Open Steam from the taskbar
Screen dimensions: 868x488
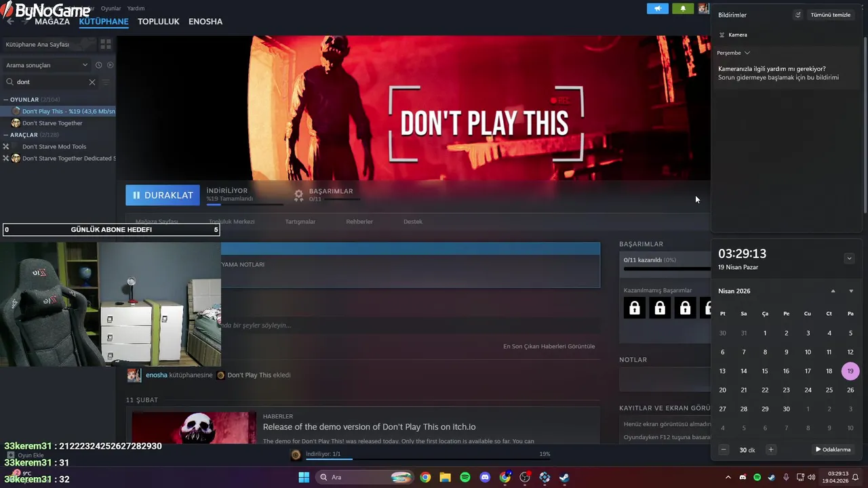564,477
